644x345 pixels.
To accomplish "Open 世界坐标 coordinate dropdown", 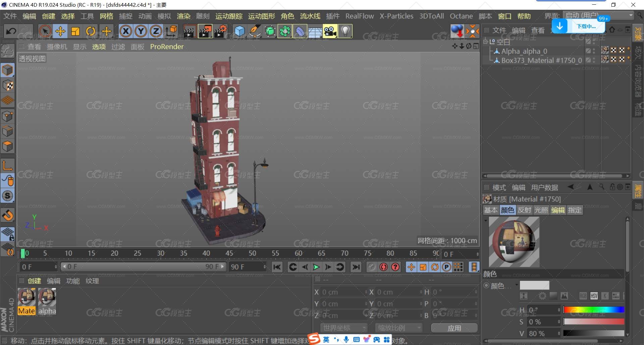I will click(x=344, y=328).
